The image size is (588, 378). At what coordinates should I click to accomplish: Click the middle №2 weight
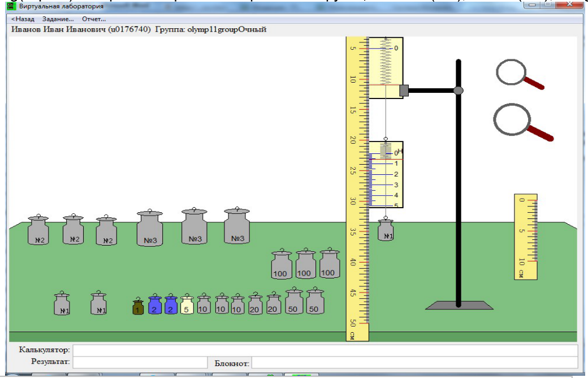coord(73,229)
